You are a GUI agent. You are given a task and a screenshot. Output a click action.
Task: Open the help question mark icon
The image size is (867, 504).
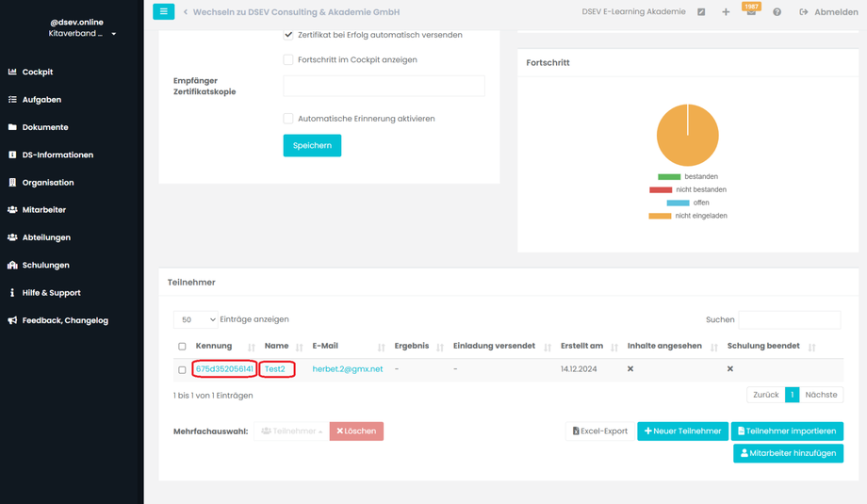(777, 12)
